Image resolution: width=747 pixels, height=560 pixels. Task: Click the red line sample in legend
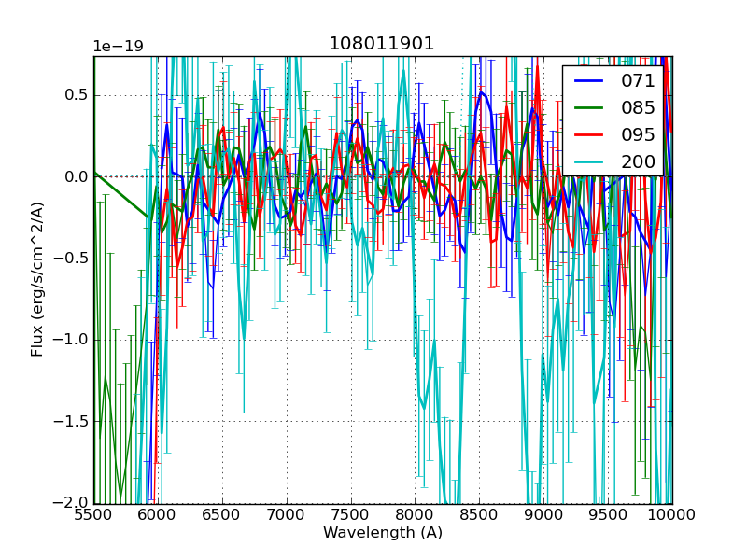(590, 134)
